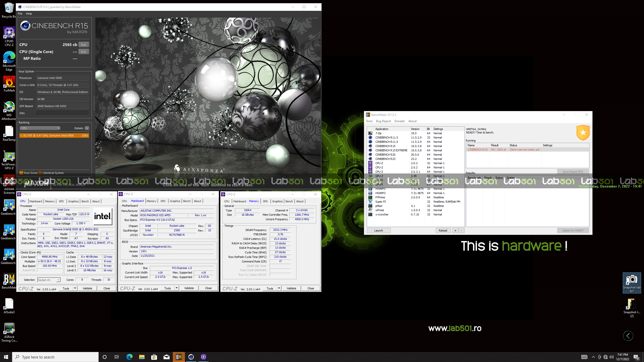This screenshot has width=644, height=362.
Task: Open CPUID CPU-Z desktop shortcut
Action: tap(9, 37)
